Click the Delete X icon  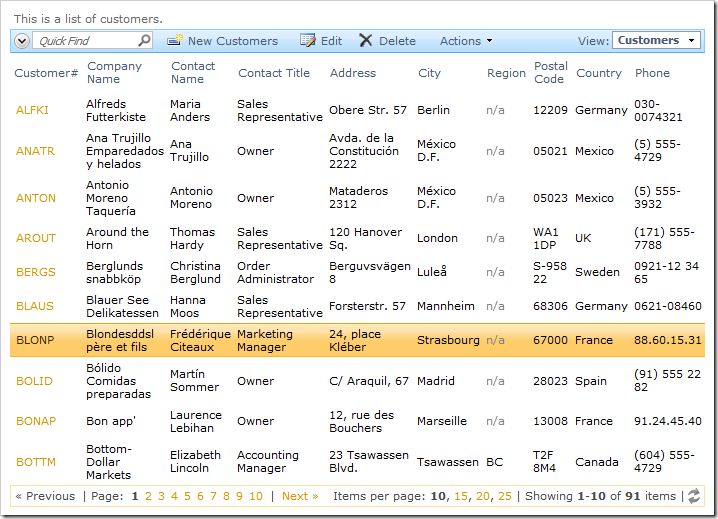coord(366,41)
